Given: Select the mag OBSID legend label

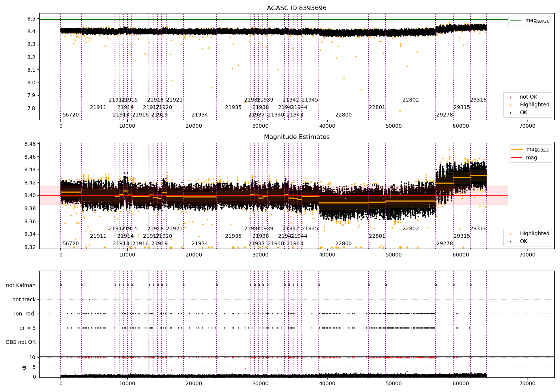Looking at the screenshot, I should [538, 149].
